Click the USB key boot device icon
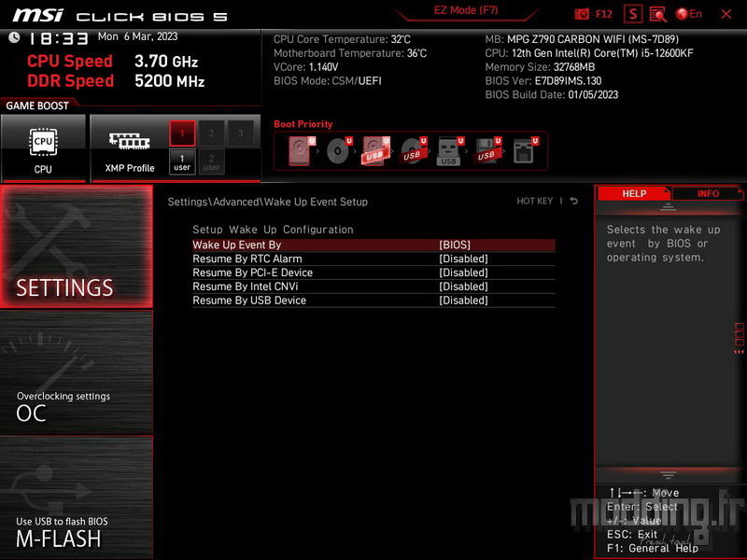Screen dimensions: 747x560 pos(450,150)
